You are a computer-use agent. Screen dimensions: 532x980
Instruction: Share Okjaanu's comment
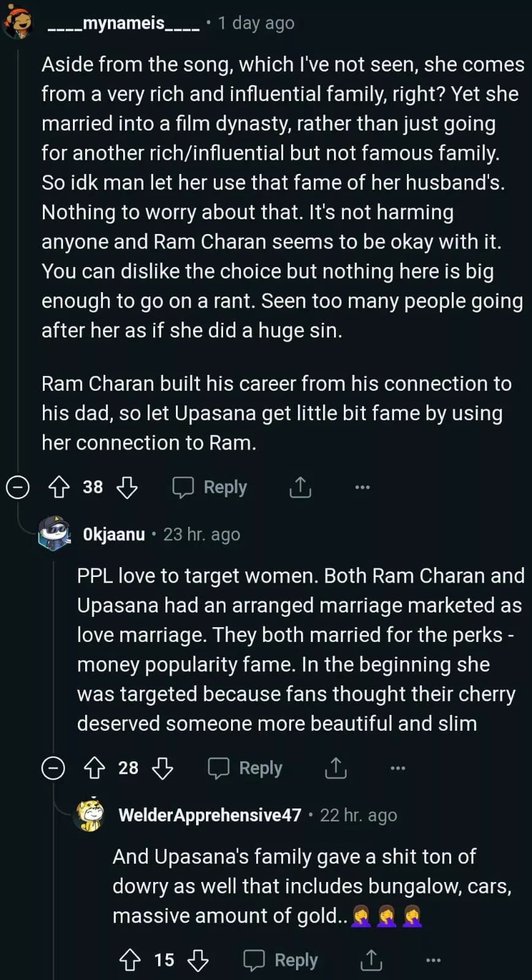tap(336, 768)
